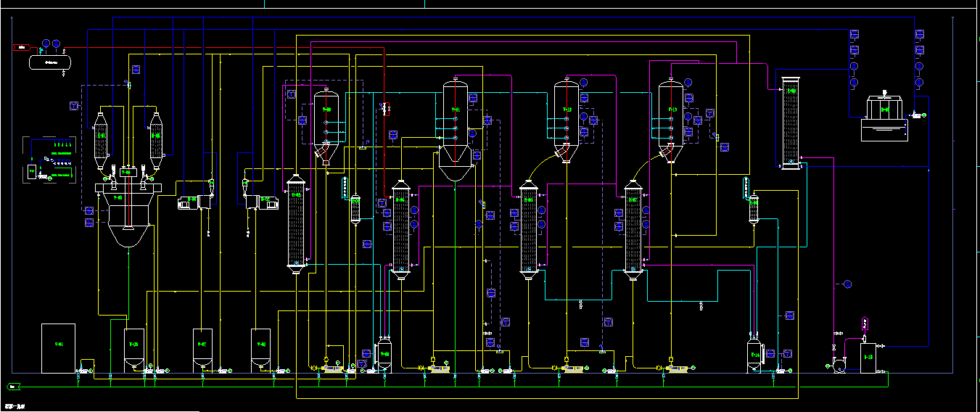Select the magenta vent symbol above small tank
Screen dimensions: 980x412
click(865, 324)
